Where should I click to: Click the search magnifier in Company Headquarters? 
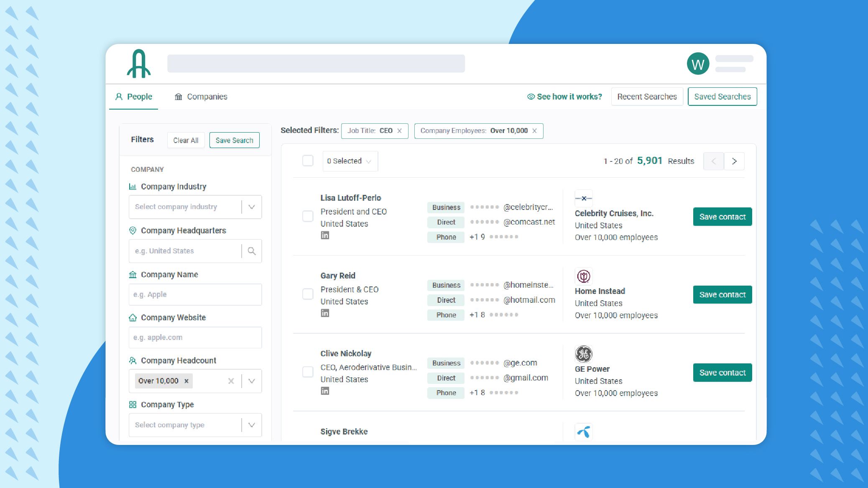(x=252, y=251)
